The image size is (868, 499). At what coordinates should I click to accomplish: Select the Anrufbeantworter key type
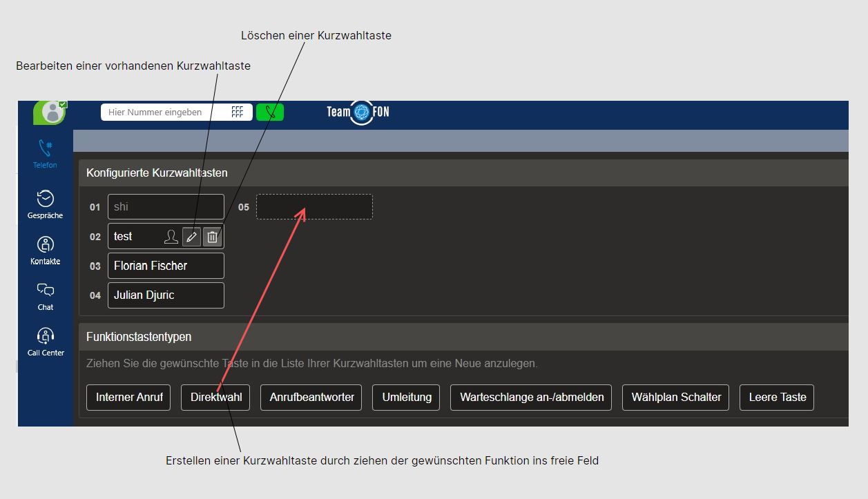(x=311, y=398)
